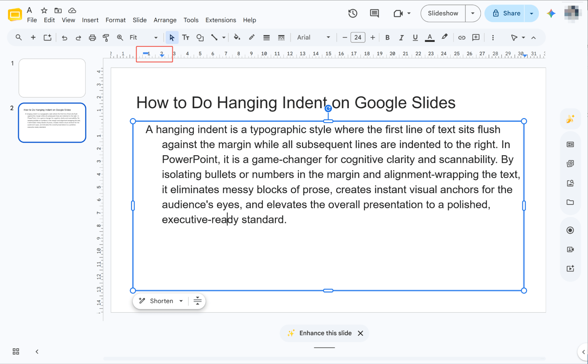
Task: Add a new slide with plus icon
Action: coord(33,37)
